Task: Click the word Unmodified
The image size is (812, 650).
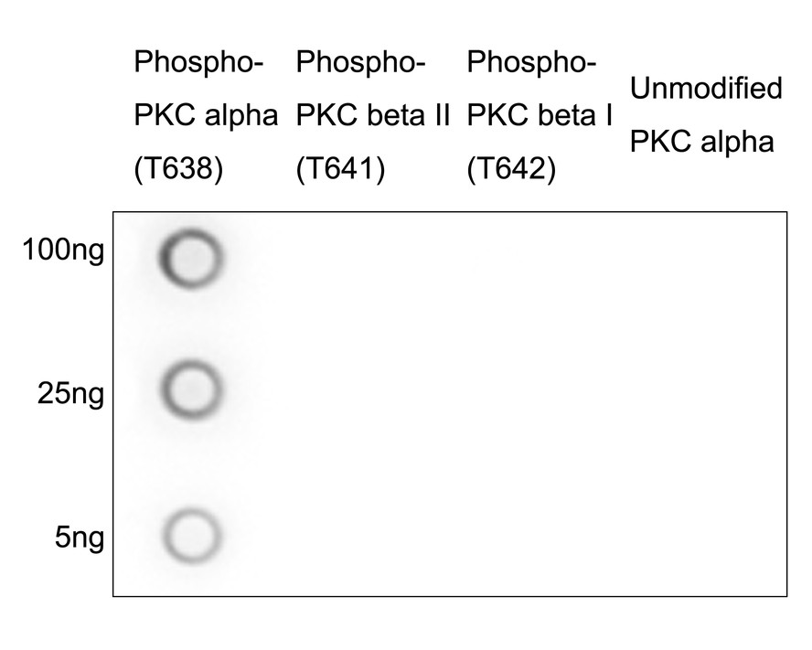Action: (x=707, y=89)
